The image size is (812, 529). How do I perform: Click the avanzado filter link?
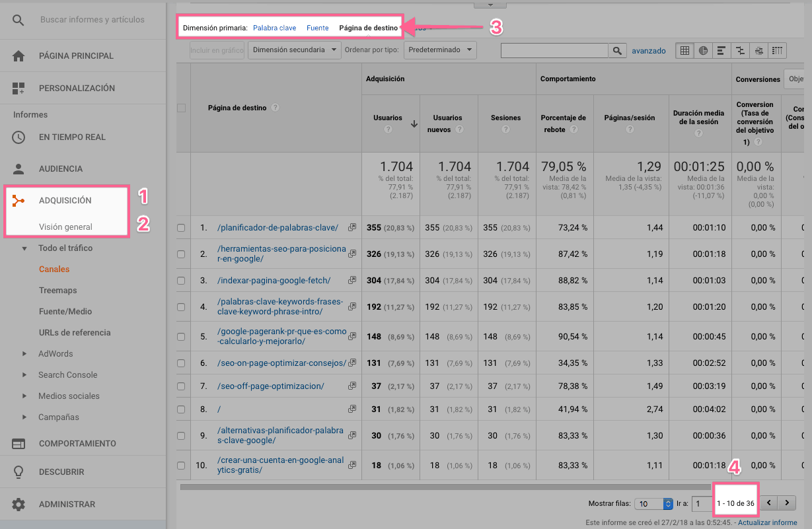(x=648, y=50)
